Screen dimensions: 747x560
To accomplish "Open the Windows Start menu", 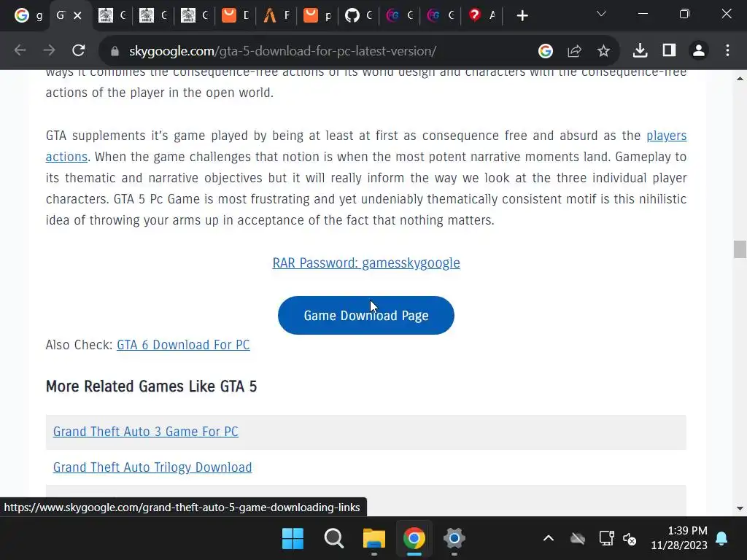I will pyautogui.click(x=293, y=539).
